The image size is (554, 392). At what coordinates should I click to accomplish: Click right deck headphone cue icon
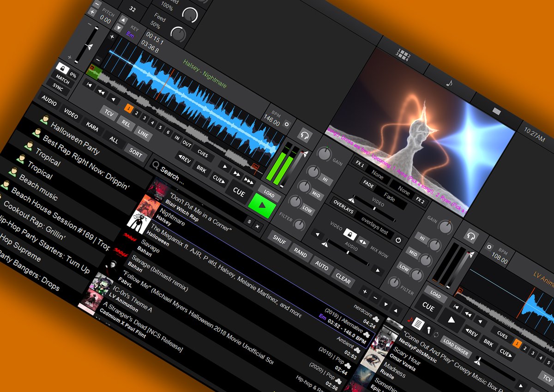click(x=471, y=237)
